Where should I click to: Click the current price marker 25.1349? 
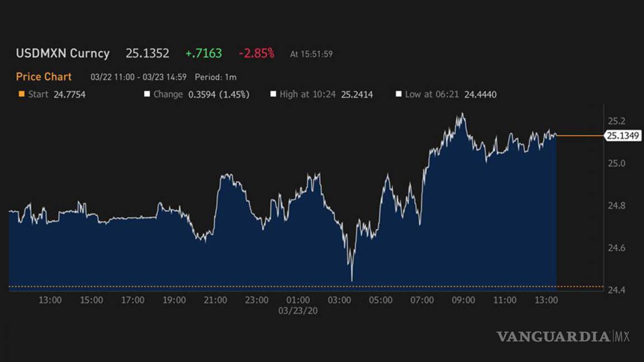[x=624, y=135]
